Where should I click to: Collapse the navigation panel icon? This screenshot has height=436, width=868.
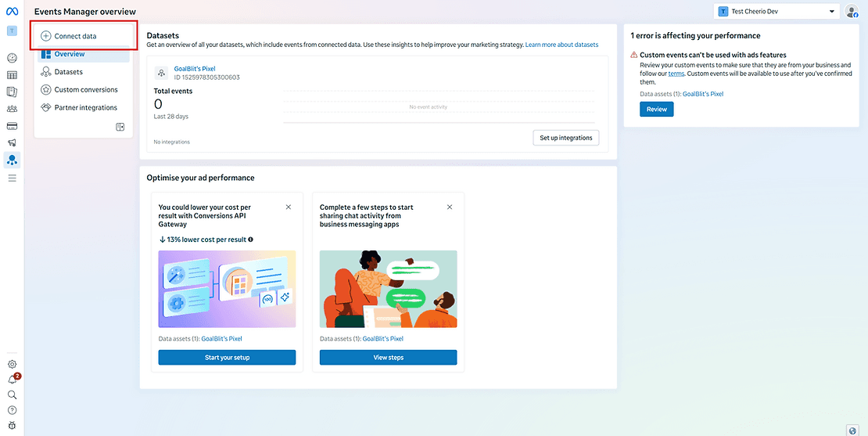pos(120,127)
